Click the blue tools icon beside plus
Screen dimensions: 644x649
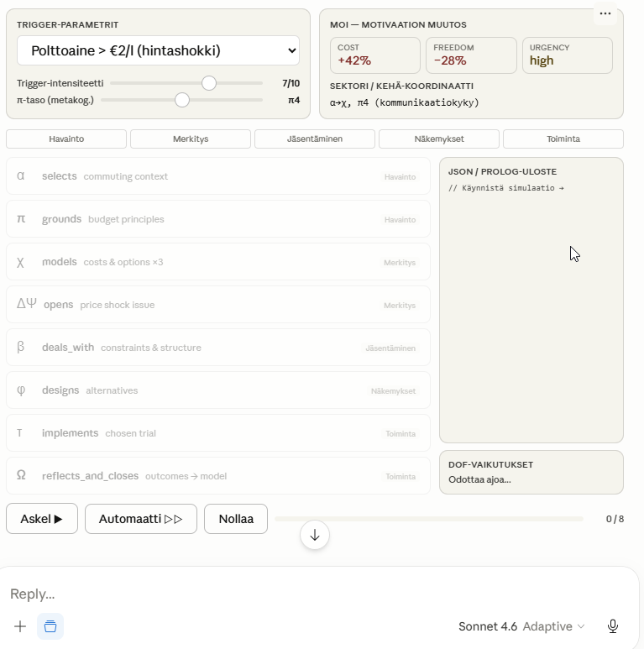[x=50, y=626]
